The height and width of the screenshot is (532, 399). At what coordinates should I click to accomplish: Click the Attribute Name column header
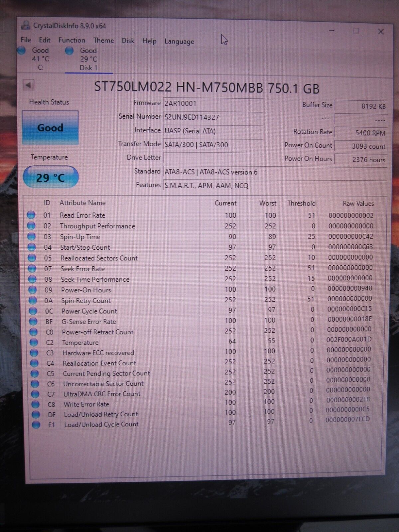tap(82, 203)
